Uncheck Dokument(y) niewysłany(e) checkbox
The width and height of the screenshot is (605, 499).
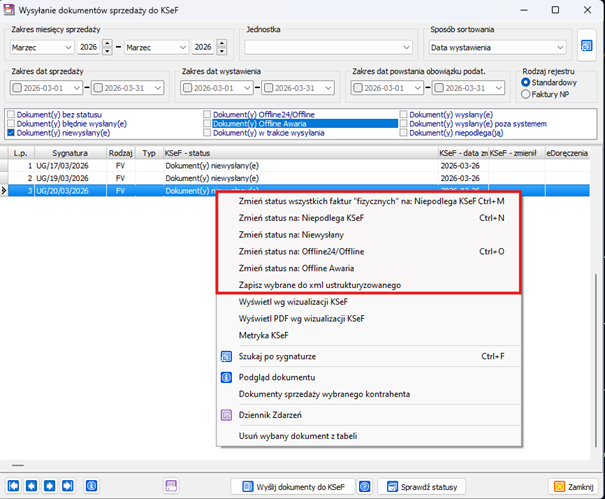(11, 132)
